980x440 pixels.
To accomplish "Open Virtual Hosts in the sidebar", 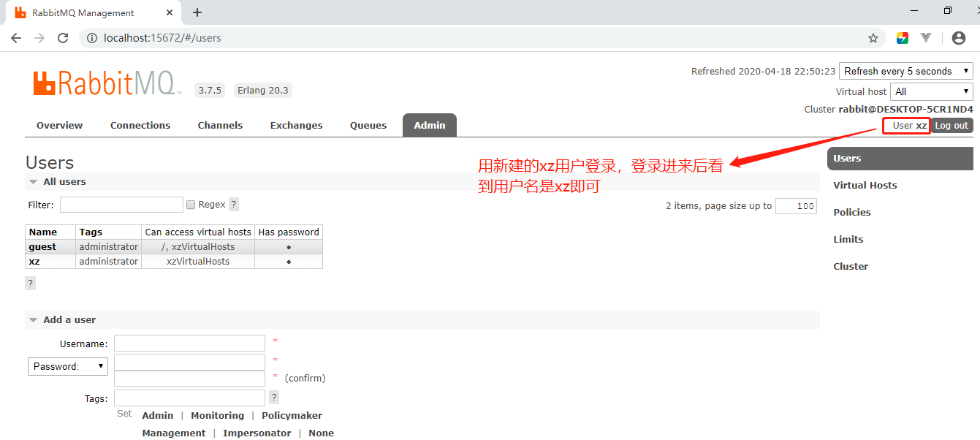I will point(865,185).
